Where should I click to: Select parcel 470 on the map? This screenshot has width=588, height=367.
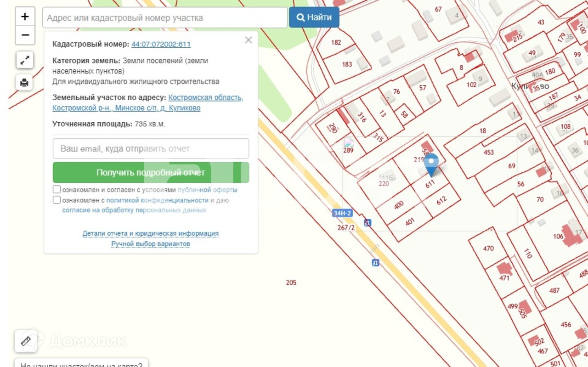[488, 248]
